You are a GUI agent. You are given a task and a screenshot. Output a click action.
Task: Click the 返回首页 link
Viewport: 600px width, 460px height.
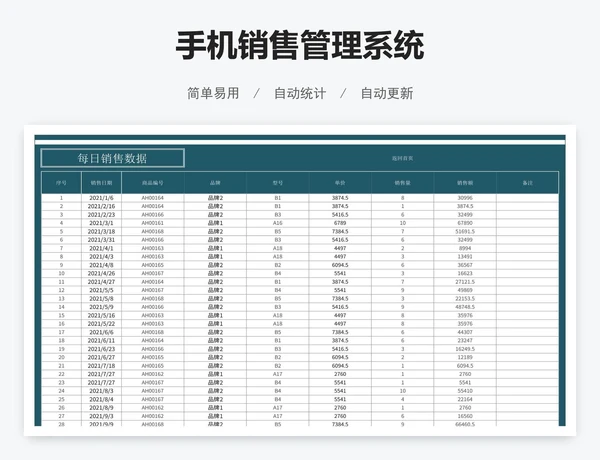402,158
